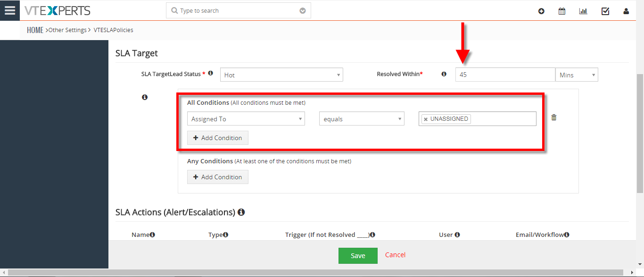Click the Trigger (If not Resolved) column header

coord(327,235)
